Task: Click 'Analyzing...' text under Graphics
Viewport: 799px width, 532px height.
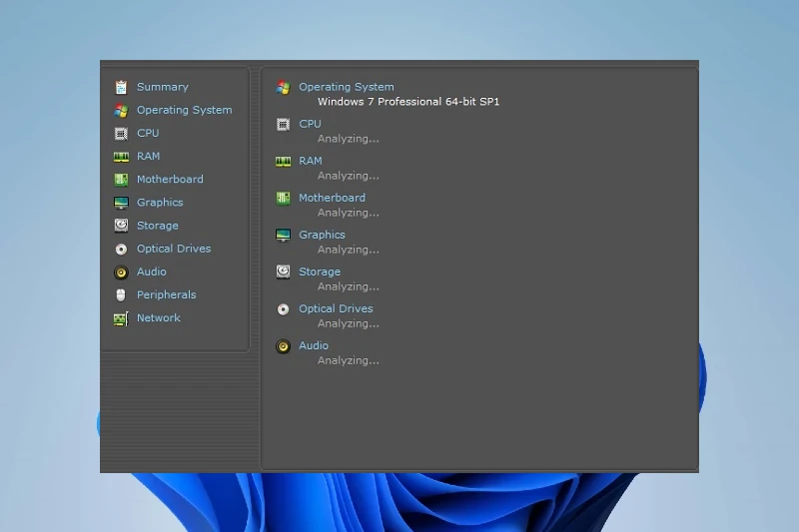Action: tap(348, 250)
